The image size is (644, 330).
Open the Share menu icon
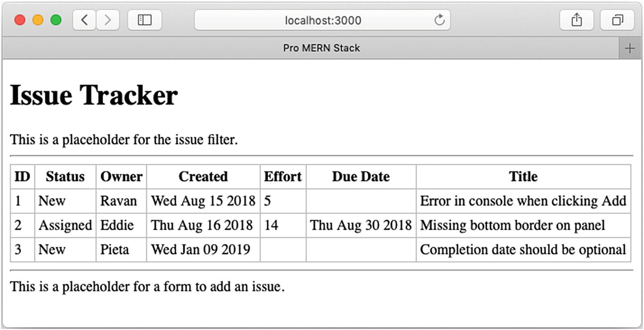(x=576, y=20)
